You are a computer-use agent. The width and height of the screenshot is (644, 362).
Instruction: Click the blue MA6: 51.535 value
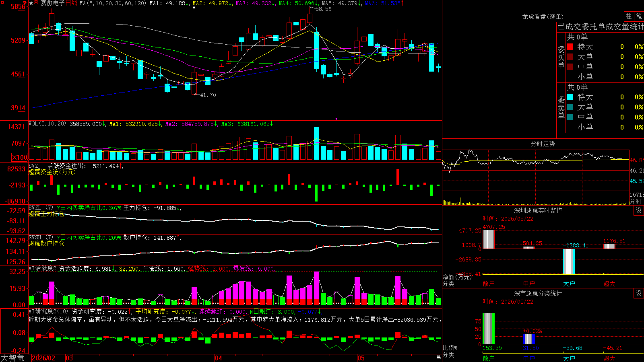pyautogui.click(x=384, y=3)
